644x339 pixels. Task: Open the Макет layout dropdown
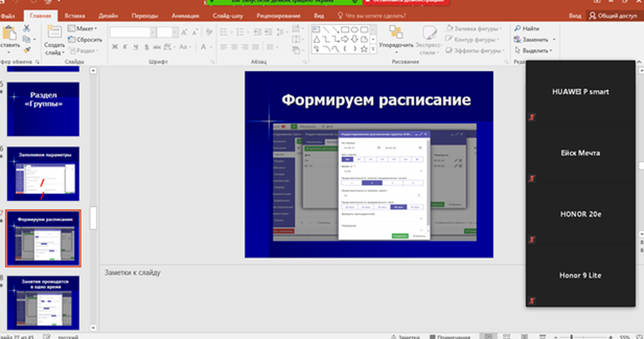tap(82, 28)
